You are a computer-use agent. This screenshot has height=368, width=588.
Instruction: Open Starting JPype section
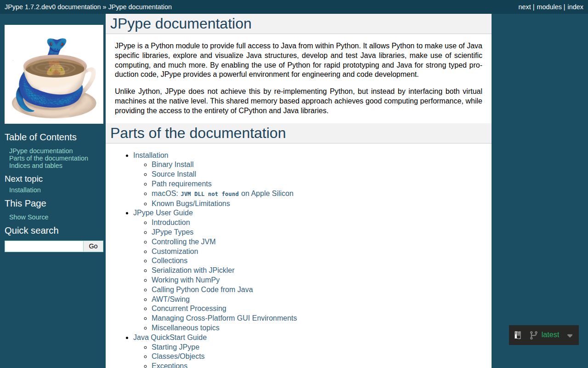[175, 347]
